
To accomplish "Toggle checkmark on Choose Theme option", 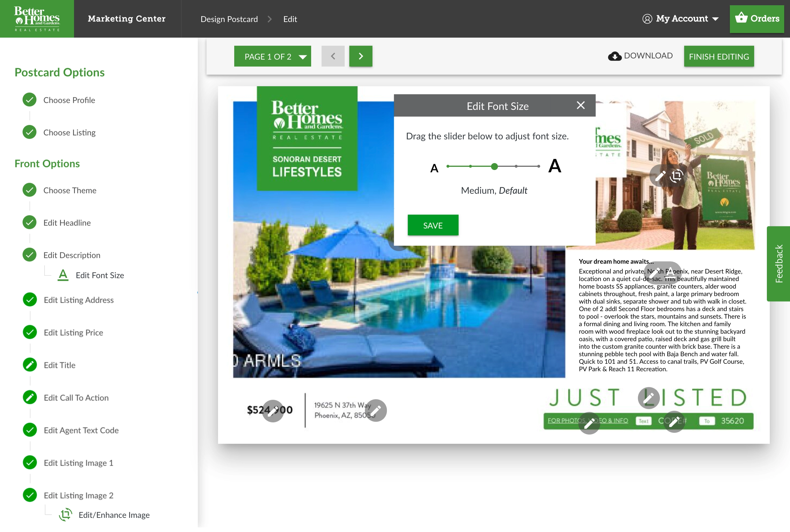I will coord(29,189).
